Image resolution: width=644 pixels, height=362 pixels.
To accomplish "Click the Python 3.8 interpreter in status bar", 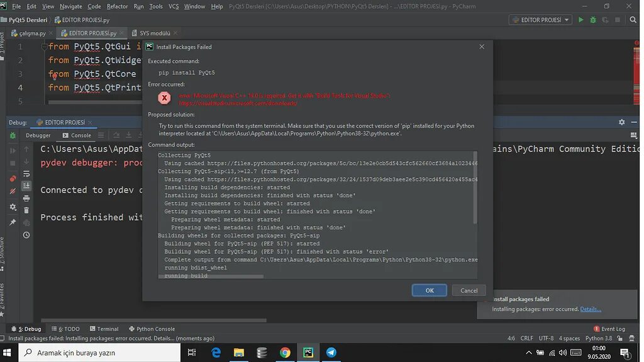I will tap(599, 338).
